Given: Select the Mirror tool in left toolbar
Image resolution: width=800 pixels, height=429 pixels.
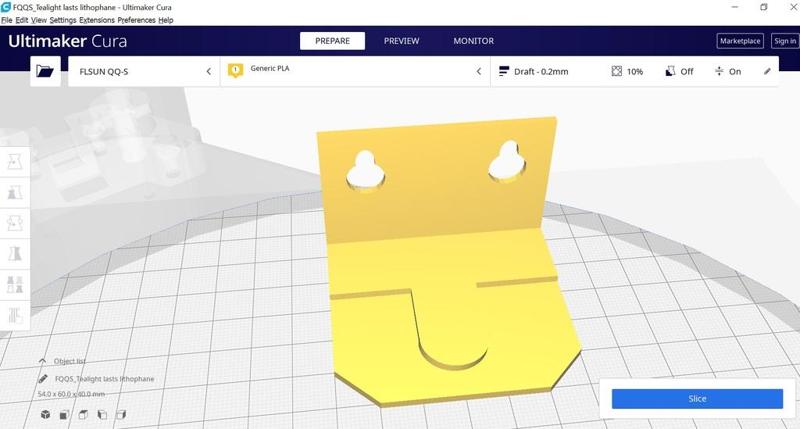Looking at the screenshot, I should click(15, 254).
